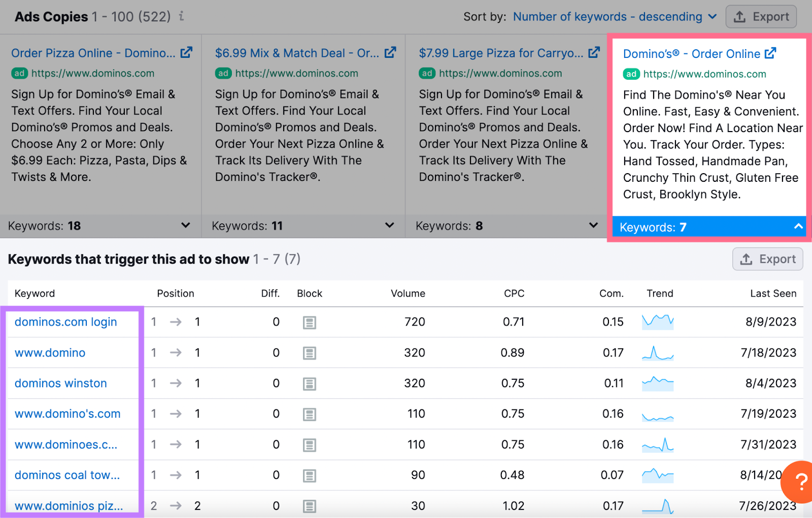This screenshot has width=812, height=518.
Task: Click the Volume column header
Action: click(x=408, y=293)
